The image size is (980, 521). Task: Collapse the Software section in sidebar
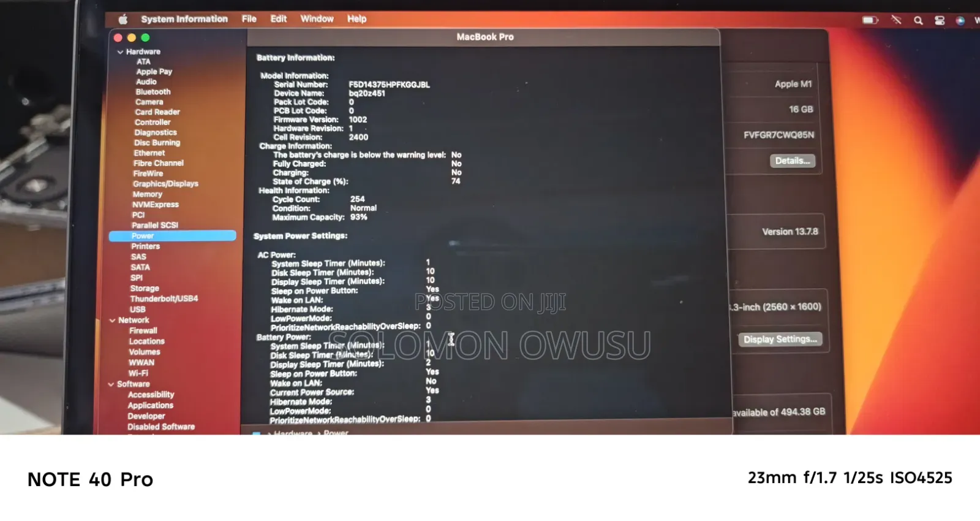111,384
